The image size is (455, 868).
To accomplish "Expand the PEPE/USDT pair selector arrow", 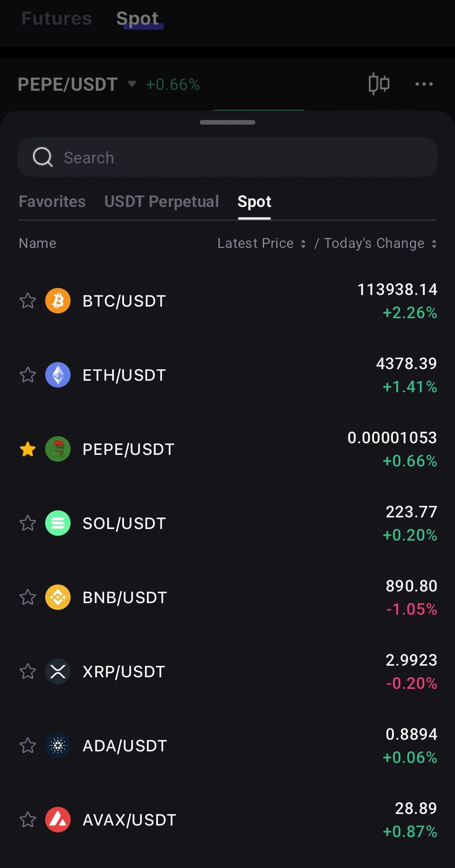I will click(x=132, y=84).
